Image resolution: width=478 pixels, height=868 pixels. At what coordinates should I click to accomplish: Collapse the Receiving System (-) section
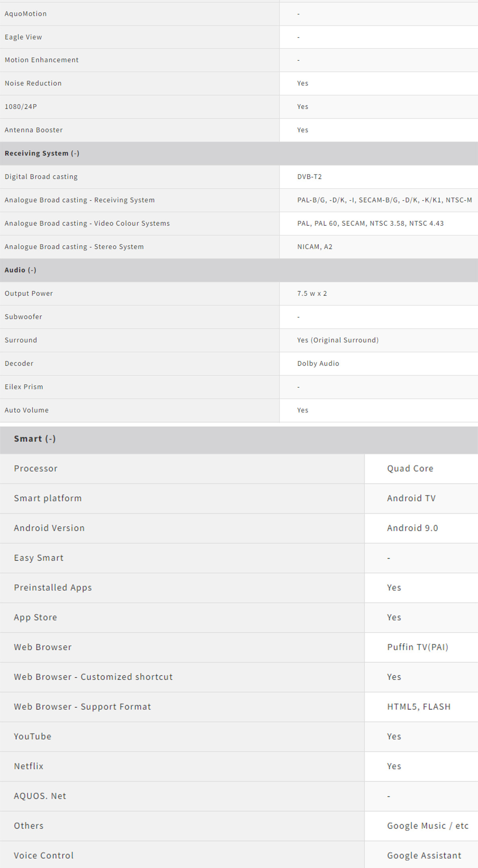click(42, 153)
